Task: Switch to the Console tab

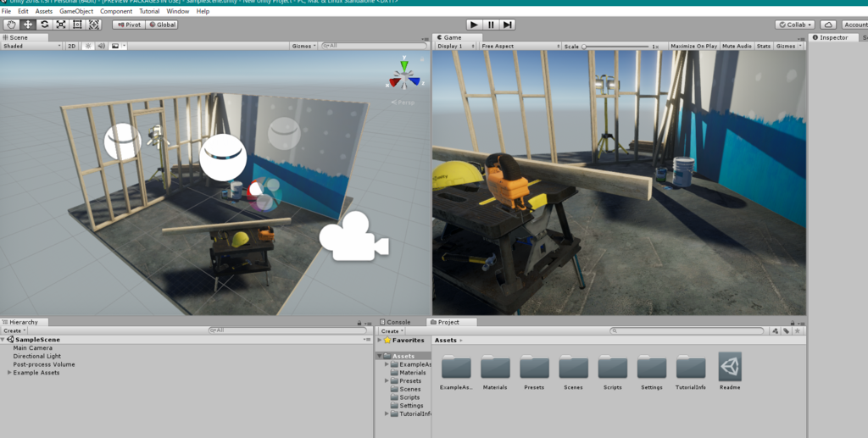Action: (x=395, y=322)
